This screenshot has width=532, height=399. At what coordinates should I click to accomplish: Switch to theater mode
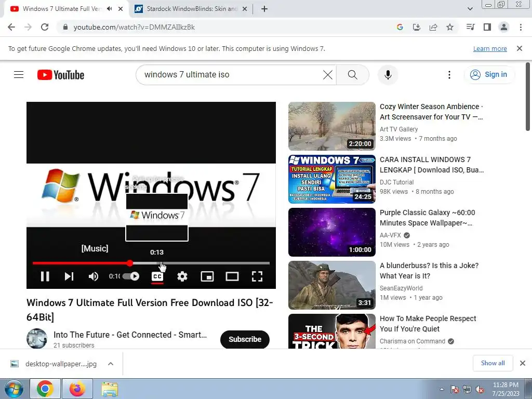click(x=232, y=276)
